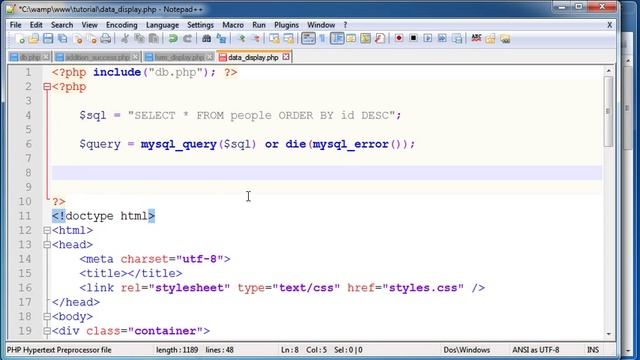Play back the recorded macro
The height and width of the screenshot is (360, 640).
click(427, 39)
